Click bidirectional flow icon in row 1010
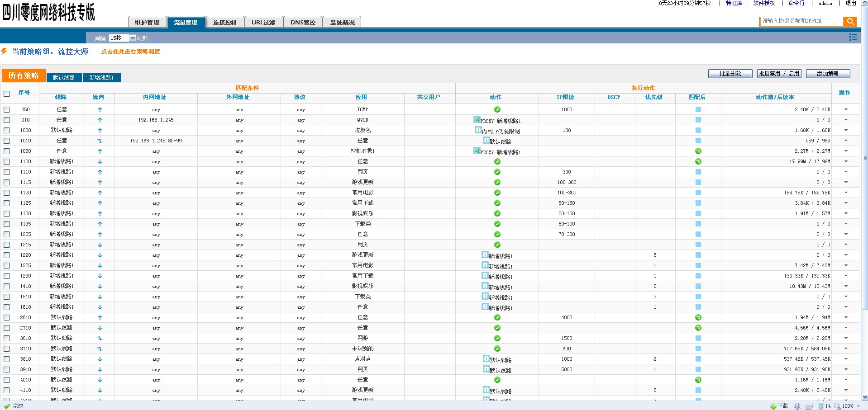Viewport: 868px width, 410px height. 100,141
